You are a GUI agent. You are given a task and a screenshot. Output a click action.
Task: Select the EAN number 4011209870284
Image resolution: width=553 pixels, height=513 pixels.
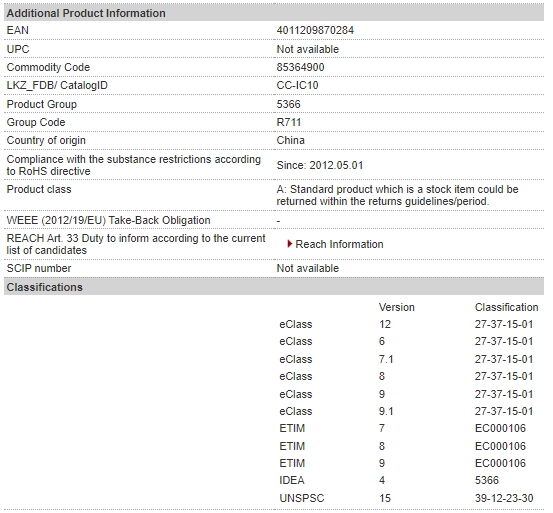pos(315,30)
